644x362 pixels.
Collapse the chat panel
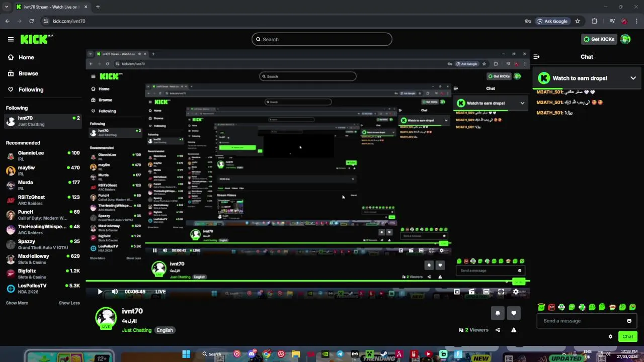(x=536, y=57)
